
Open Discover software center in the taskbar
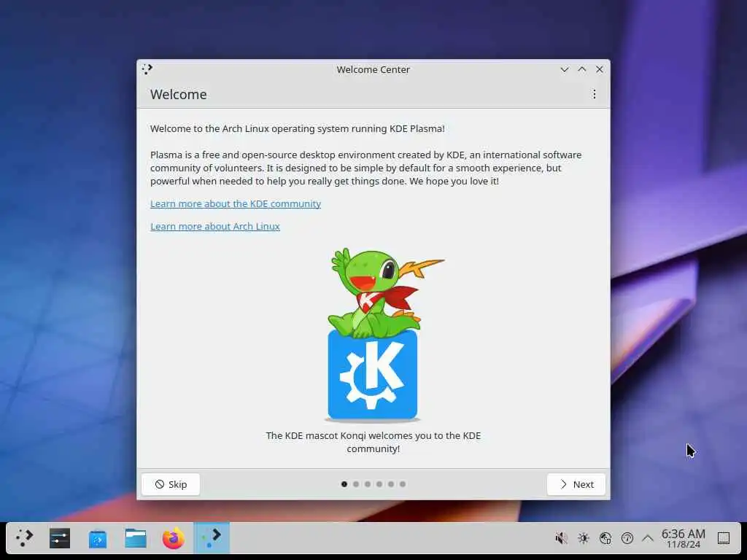(x=98, y=539)
